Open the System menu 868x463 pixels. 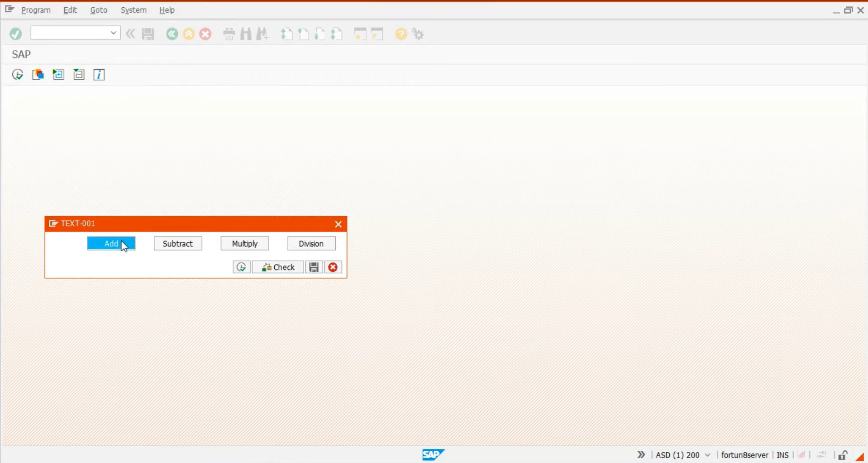click(134, 10)
